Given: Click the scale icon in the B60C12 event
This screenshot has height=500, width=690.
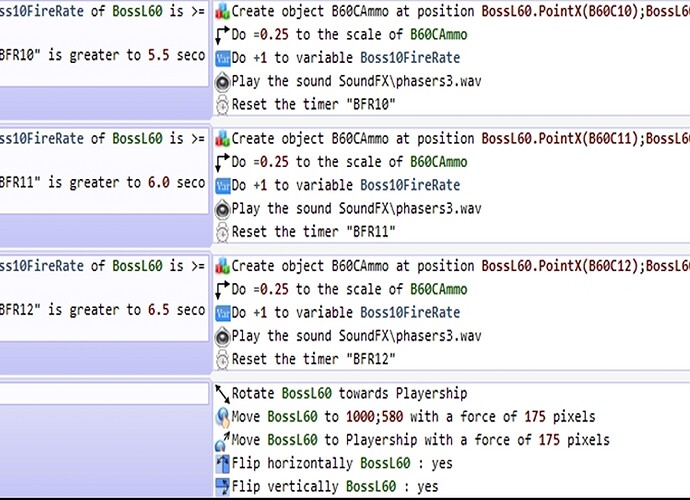Looking at the screenshot, I should point(223,290).
